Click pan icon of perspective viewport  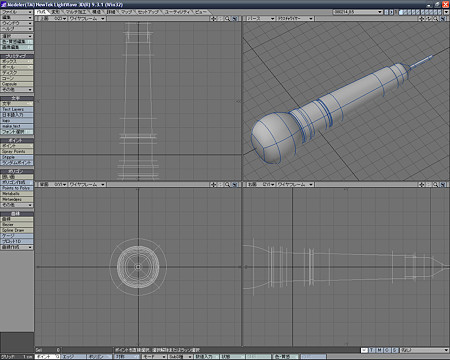[421, 19]
